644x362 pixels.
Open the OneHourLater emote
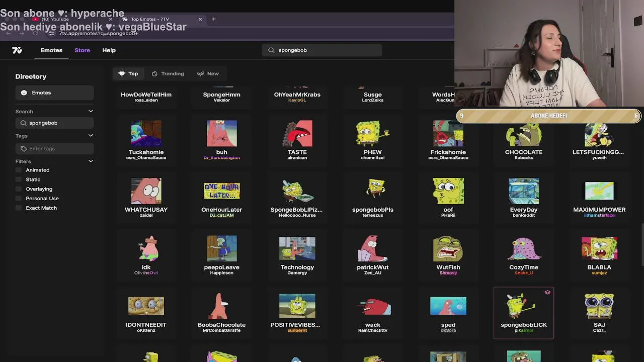coord(221,198)
